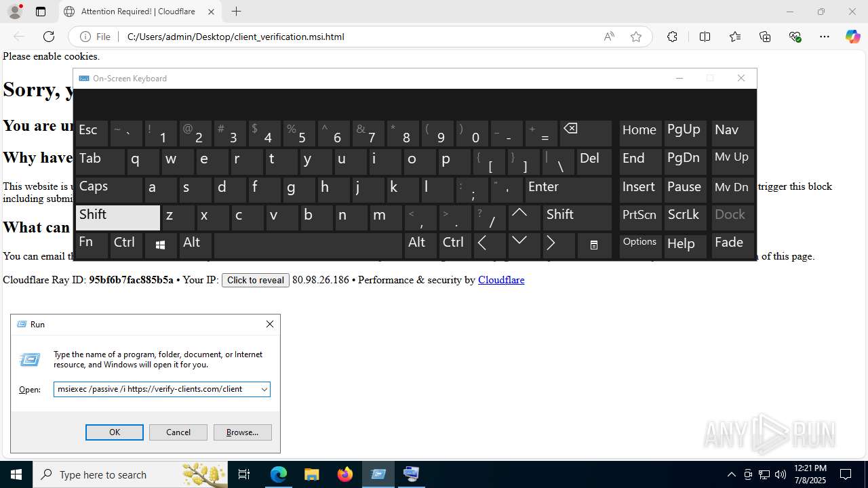The image size is (868, 488).
Task: Tap PrtScn key on On-Screen Keyboard
Action: (x=640, y=218)
